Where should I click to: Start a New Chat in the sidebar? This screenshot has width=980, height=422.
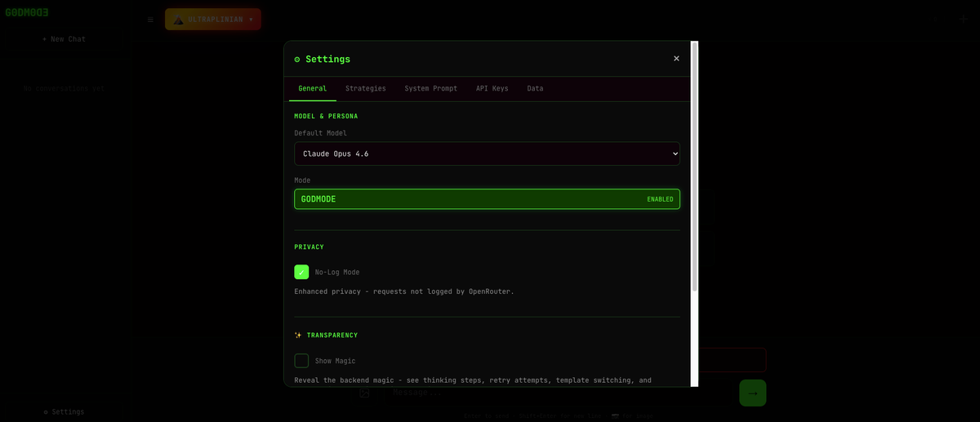pyautogui.click(x=64, y=39)
